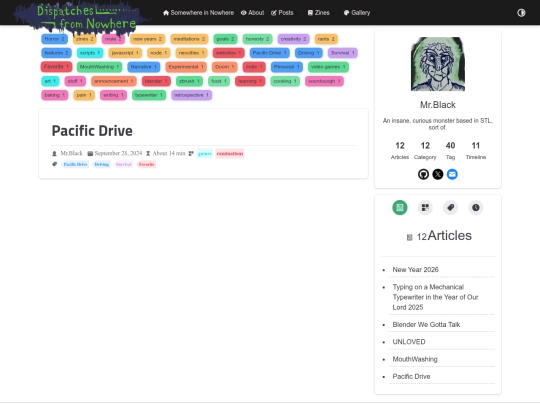Select the typewriter 1 tag

point(149,95)
